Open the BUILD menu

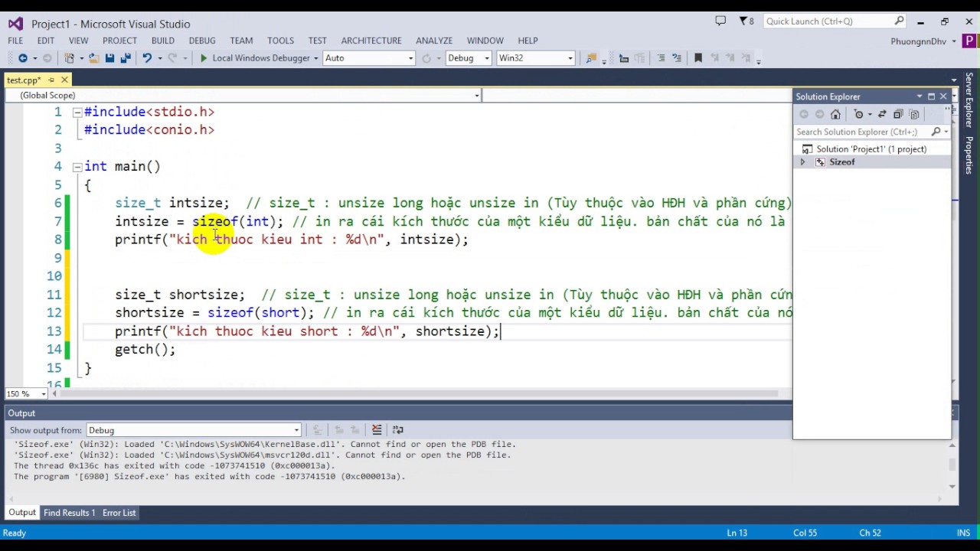point(163,41)
